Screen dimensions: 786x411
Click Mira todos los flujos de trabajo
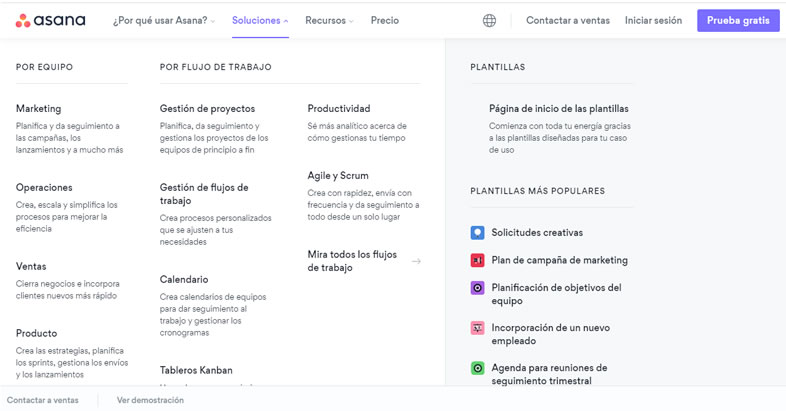352,261
